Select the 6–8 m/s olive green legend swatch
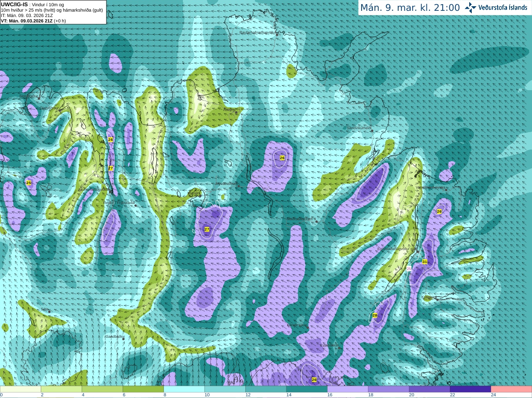532x398 pixels. [x=143, y=389]
